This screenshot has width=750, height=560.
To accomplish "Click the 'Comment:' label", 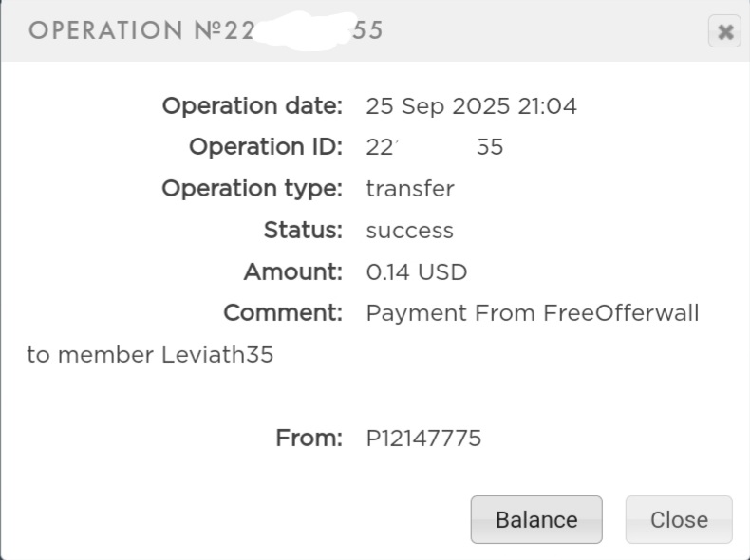I will tap(282, 313).
